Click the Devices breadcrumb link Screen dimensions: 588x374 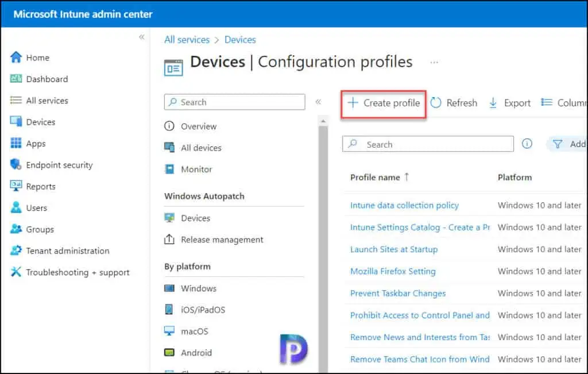tap(240, 40)
